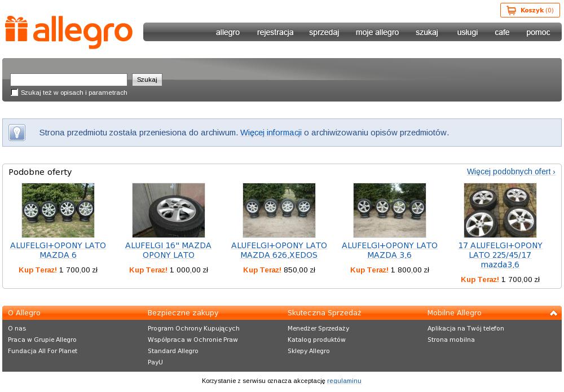Open 17 ALUFELGI+OPONY LATO 225/45/17 link

click(500, 255)
